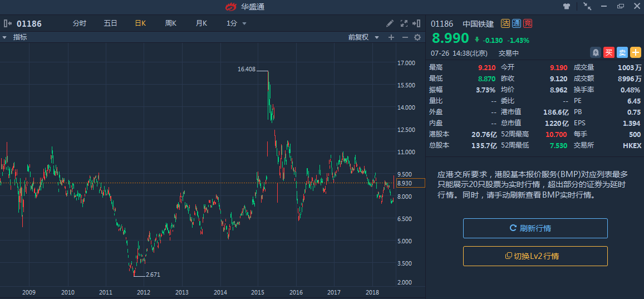The image size is (644, 299).
Task: Open the skin theme shirt icon
Action: pyautogui.click(x=567, y=7)
